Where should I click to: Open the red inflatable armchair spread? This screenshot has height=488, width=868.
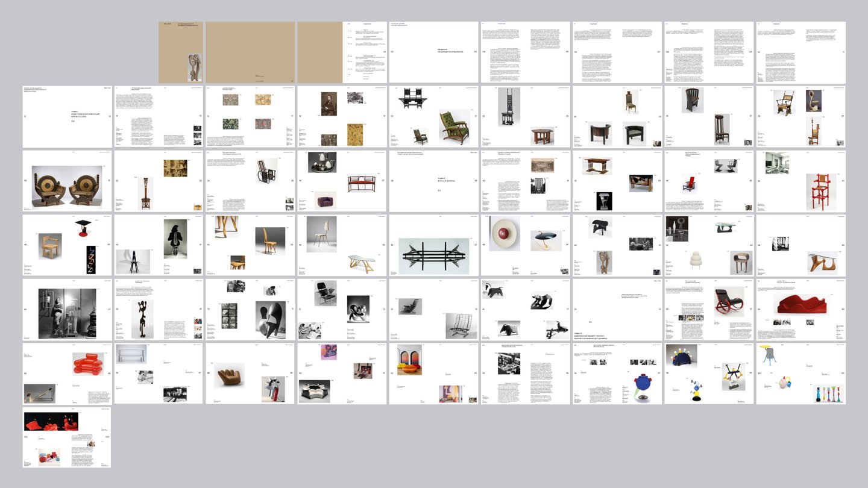[x=67, y=374]
